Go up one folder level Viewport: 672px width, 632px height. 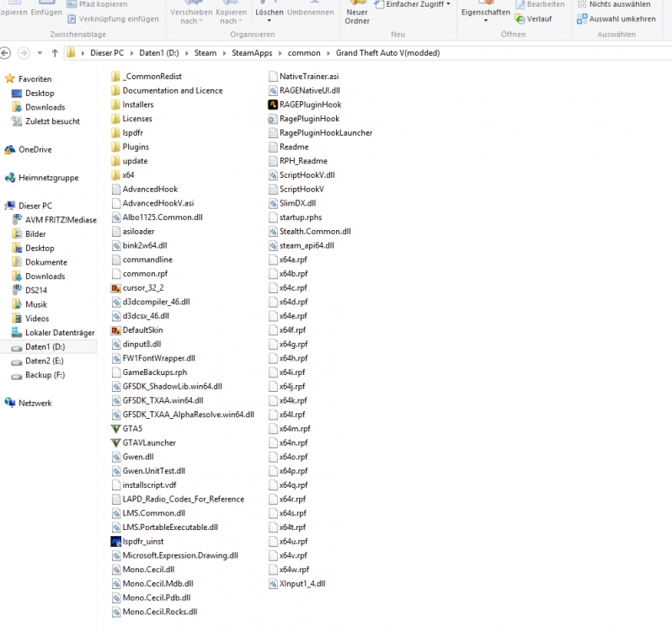(55, 53)
